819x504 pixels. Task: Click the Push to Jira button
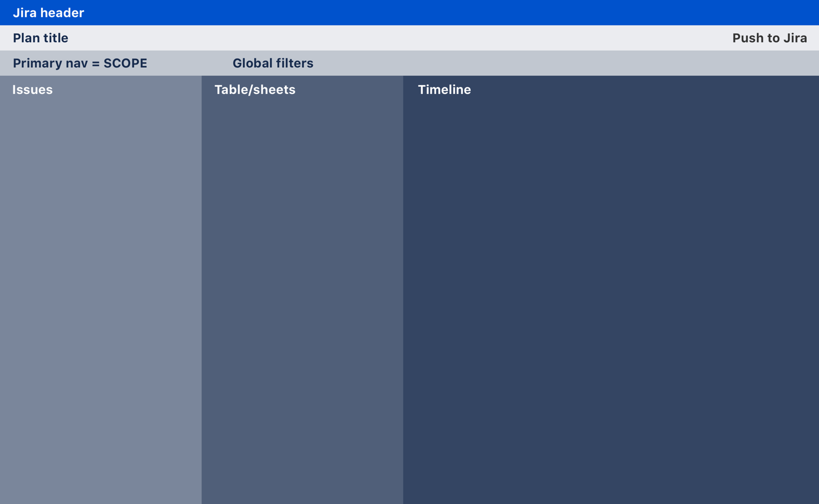[769, 38]
